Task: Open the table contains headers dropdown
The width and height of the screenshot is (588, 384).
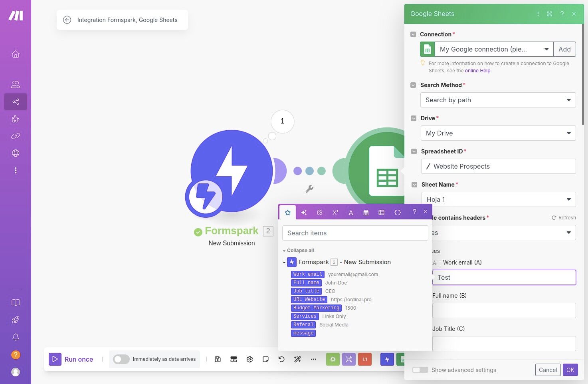Action: point(504,233)
